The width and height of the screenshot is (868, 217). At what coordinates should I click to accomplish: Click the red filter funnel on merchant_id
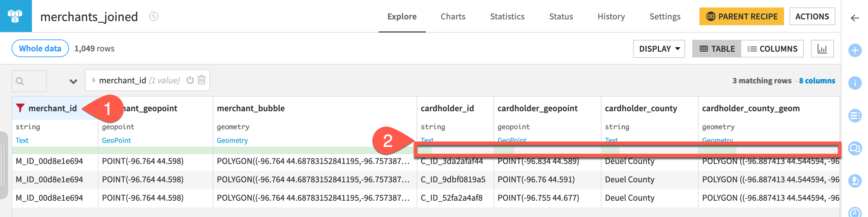pos(20,108)
